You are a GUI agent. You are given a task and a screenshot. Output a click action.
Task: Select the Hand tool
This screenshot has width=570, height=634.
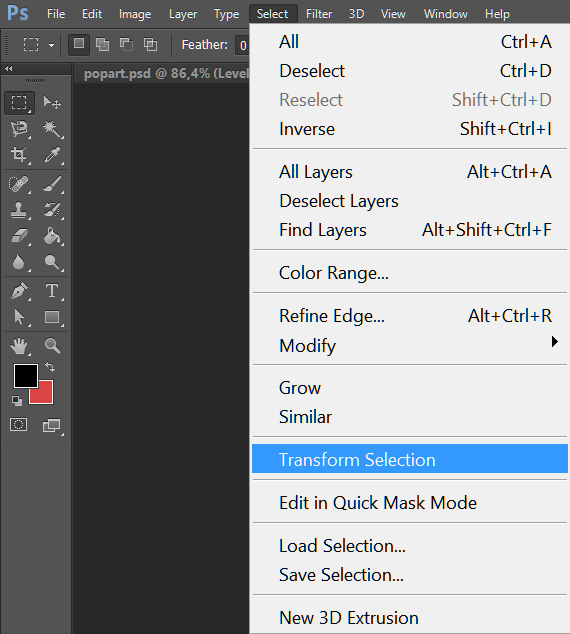19,346
